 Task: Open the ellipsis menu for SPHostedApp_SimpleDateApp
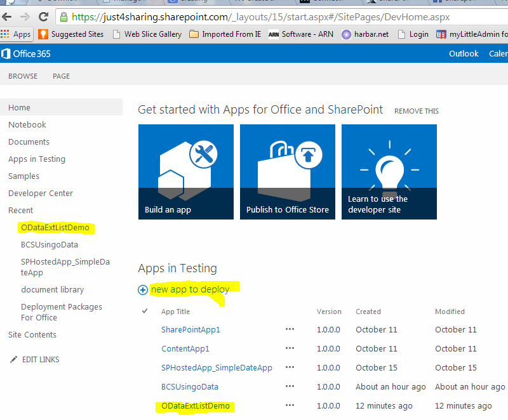coord(290,367)
